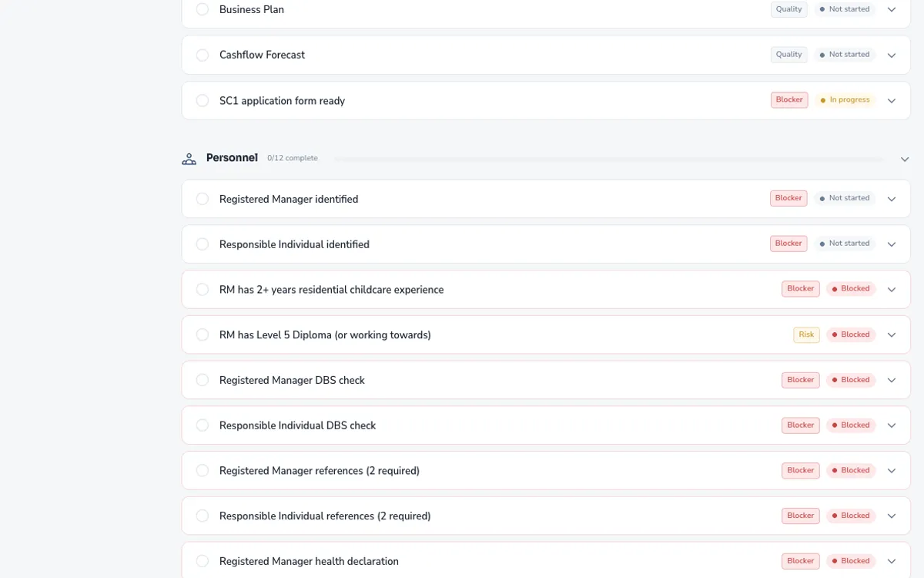Check the Responsible Individual identified circle
The width and height of the screenshot is (924, 578).
pos(202,244)
